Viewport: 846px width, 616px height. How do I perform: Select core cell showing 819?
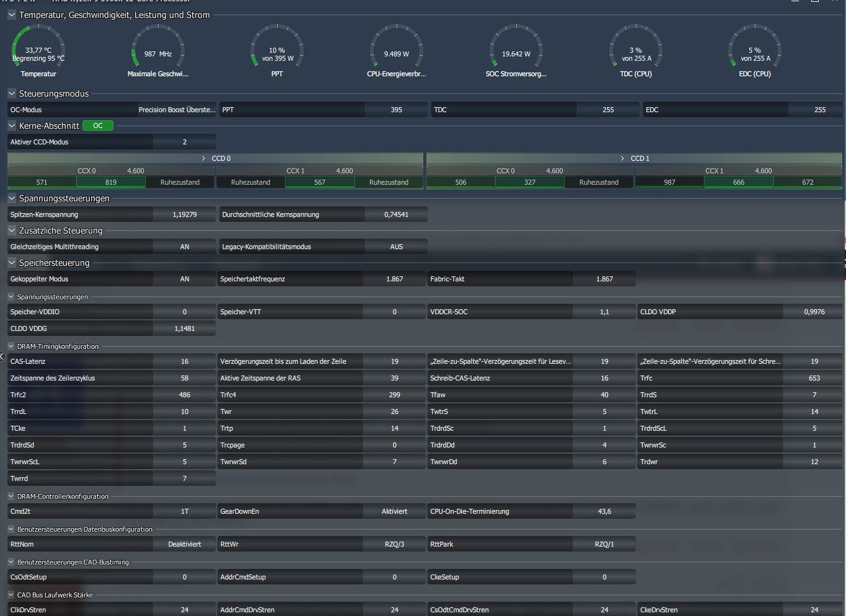111,182
